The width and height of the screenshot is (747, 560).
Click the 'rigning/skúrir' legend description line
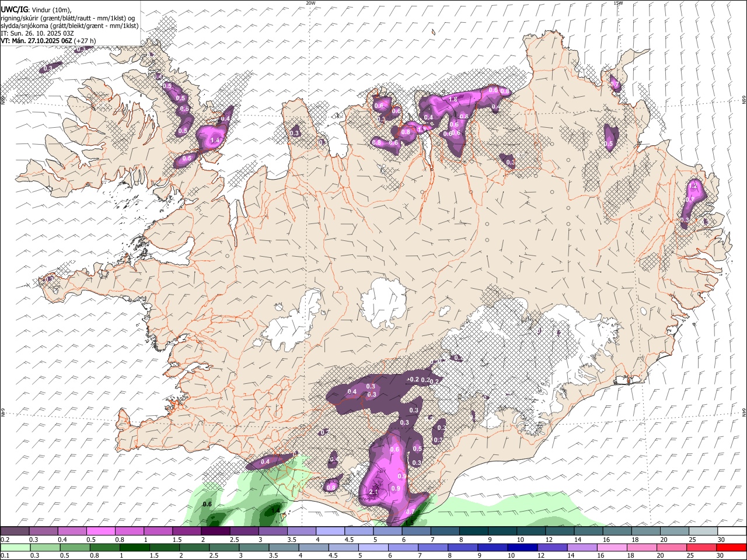[x=68, y=18]
